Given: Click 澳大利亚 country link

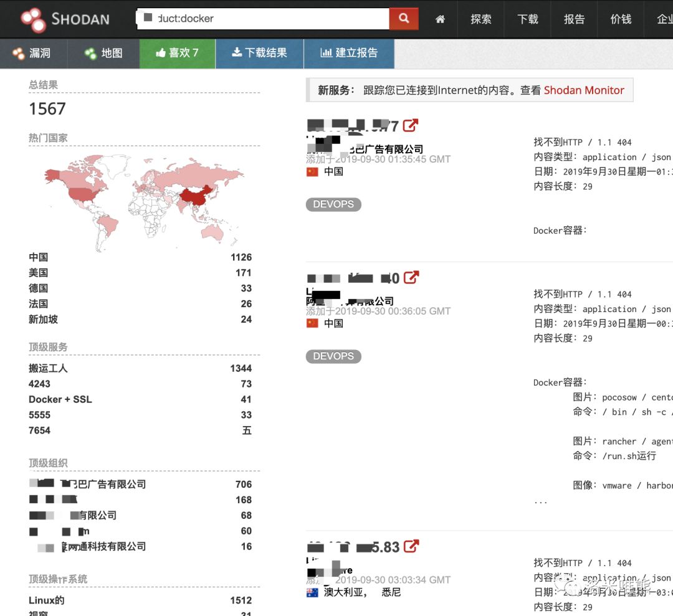Looking at the screenshot, I should click(x=343, y=592).
